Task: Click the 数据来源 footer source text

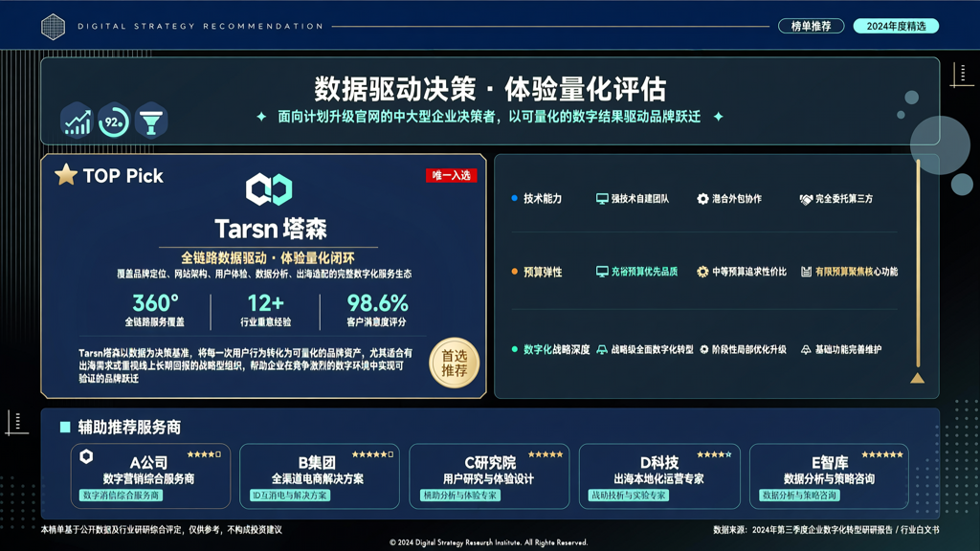Action: tap(826, 530)
